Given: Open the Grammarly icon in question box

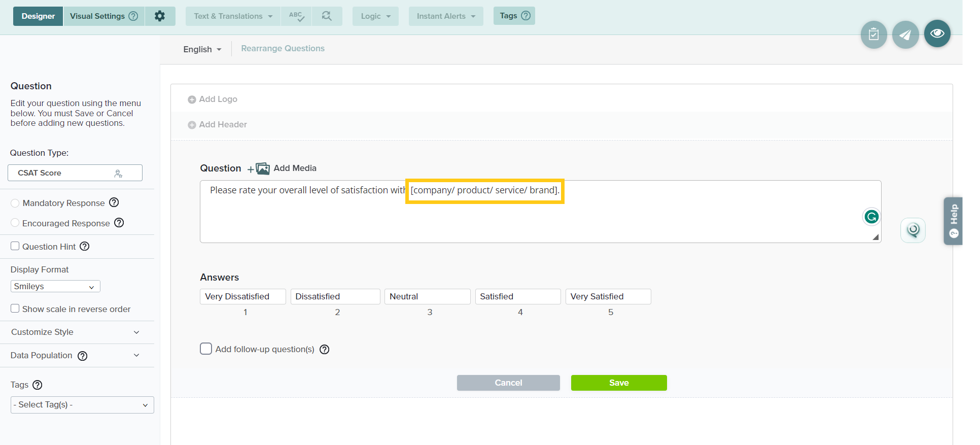Looking at the screenshot, I should 871,217.
